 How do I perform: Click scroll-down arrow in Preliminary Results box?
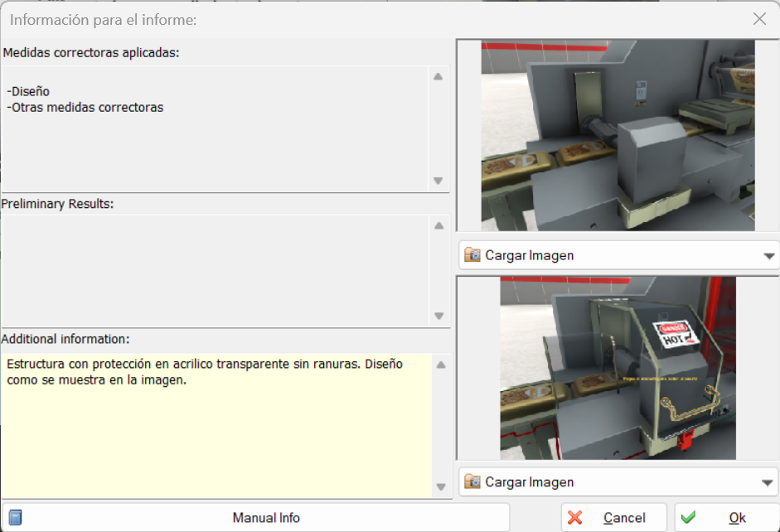438,316
